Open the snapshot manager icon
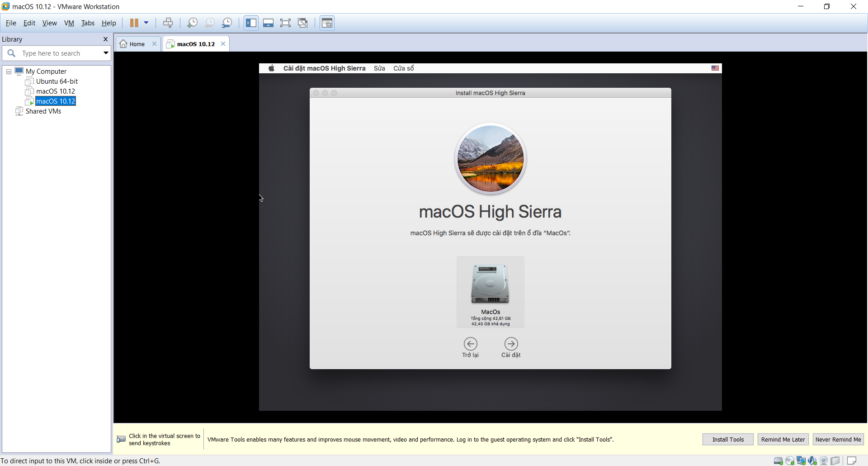868x466 pixels. point(227,23)
